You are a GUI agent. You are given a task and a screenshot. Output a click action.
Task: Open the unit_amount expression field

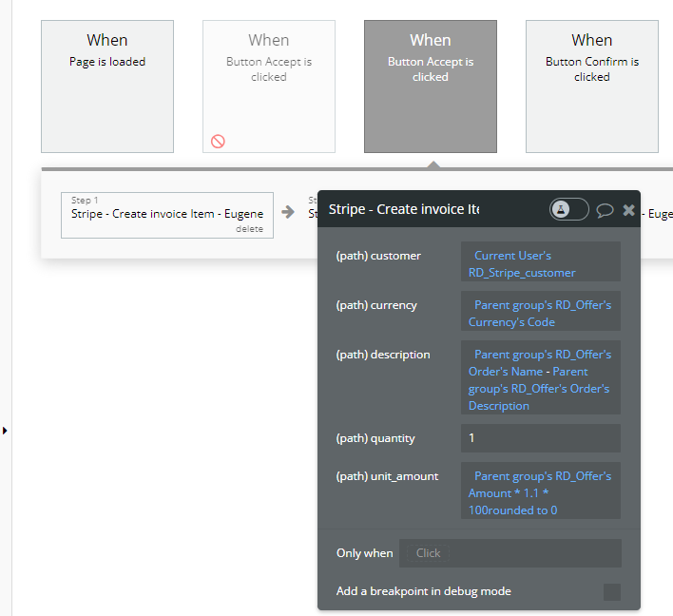pyautogui.click(x=540, y=492)
